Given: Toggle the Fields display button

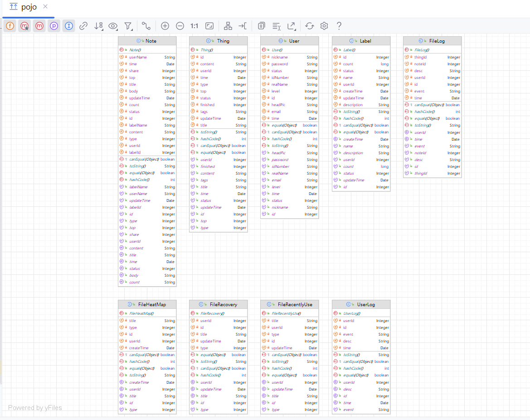Looking at the screenshot, I should tap(10, 26).
